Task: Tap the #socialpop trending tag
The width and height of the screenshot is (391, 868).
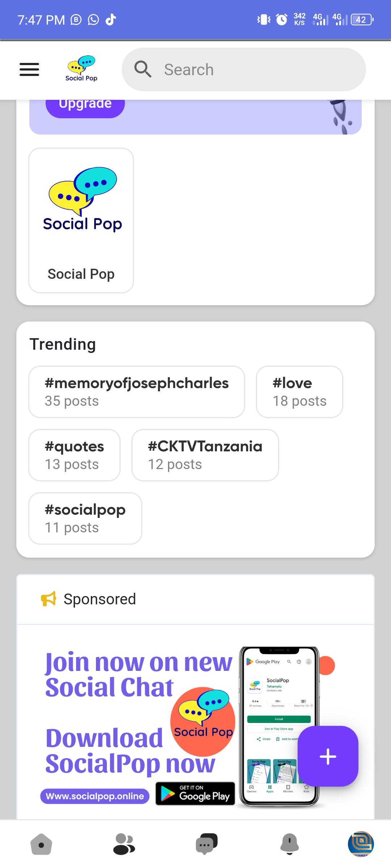Action: (x=85, y=518)
